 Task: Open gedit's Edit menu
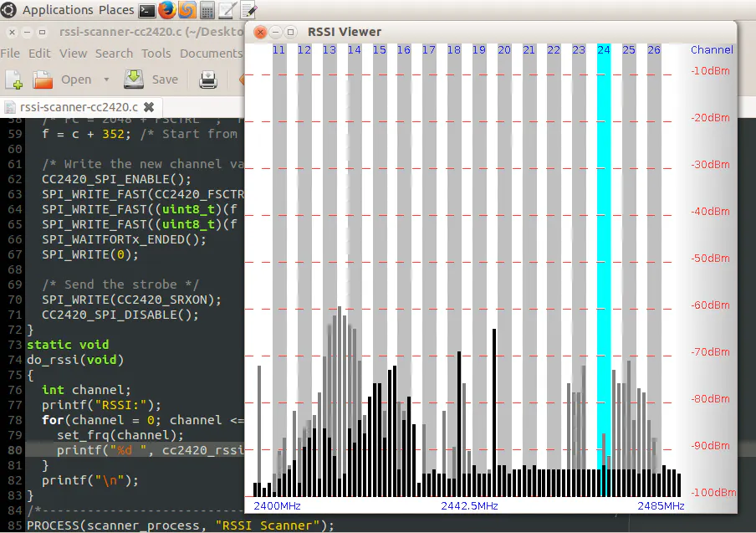point(39,54)
